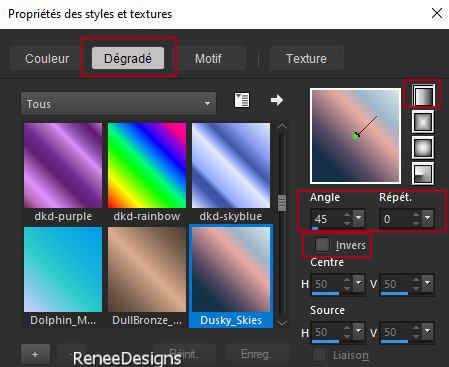Click the plus add gradient button

coord(35,354)
